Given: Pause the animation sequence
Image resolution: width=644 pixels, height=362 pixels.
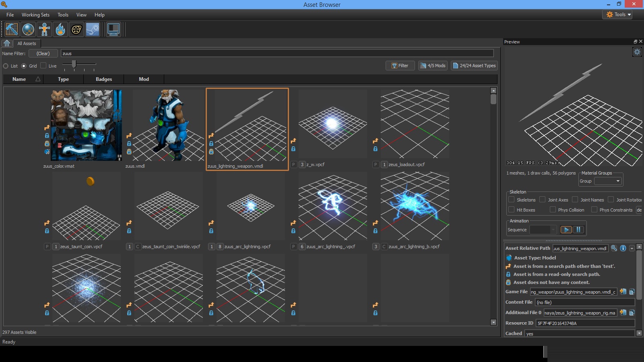Looking at the screenshot, I should [x=578, y=230].
